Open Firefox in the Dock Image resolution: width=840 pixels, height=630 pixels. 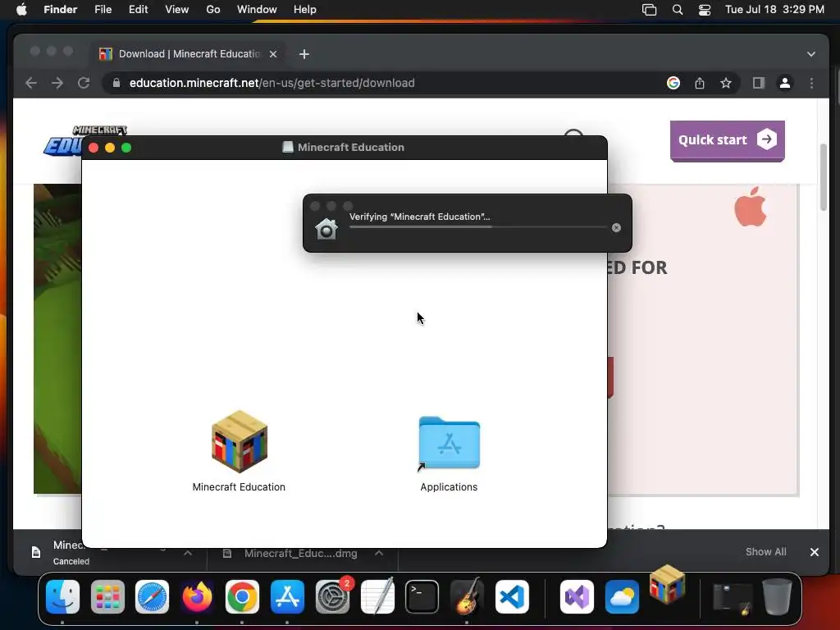point(197,596)
